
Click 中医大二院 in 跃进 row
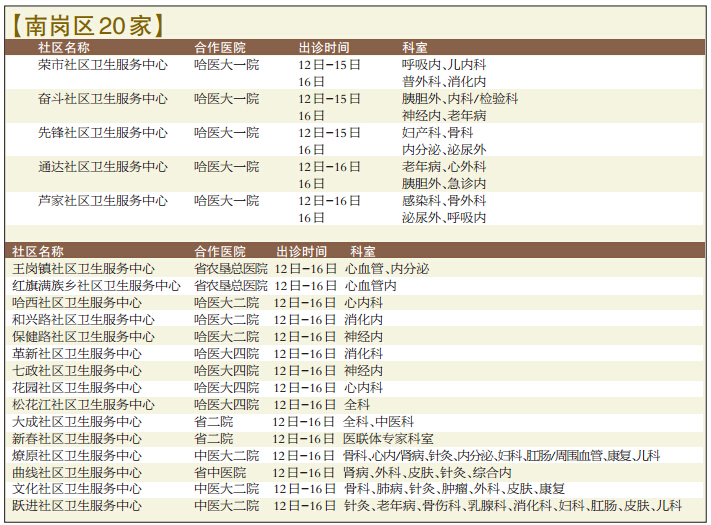[x=227, y=506]
